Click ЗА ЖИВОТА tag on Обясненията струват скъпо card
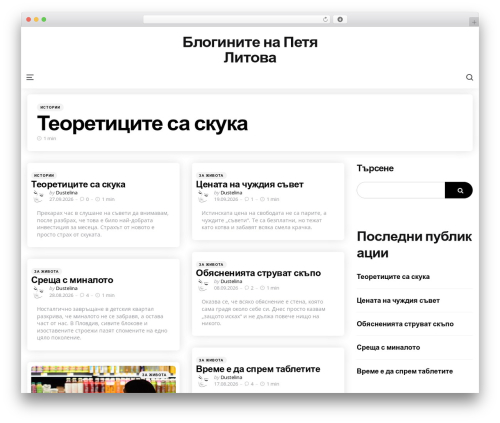 pyautogui.click(x=211, y=264)
